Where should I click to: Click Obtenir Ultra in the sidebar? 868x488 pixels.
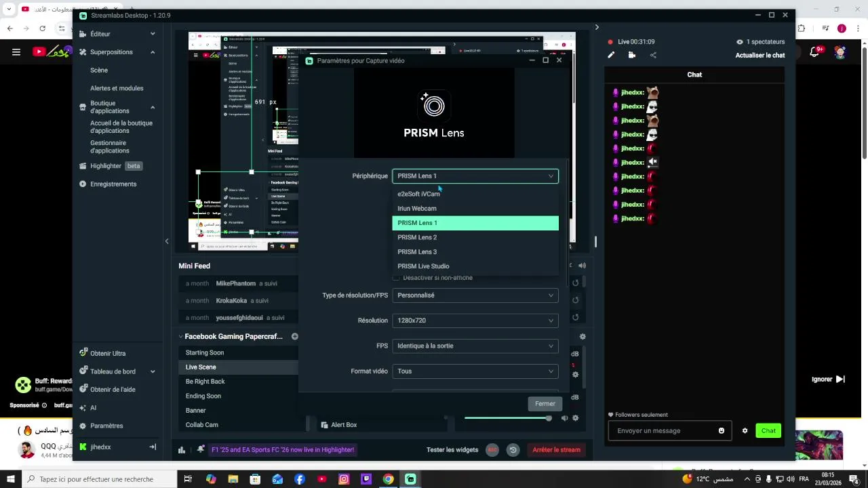pos(102,353)
